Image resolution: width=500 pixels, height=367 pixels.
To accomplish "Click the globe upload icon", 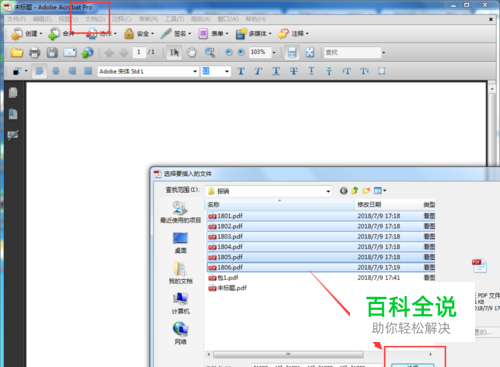I will point(87,53).
